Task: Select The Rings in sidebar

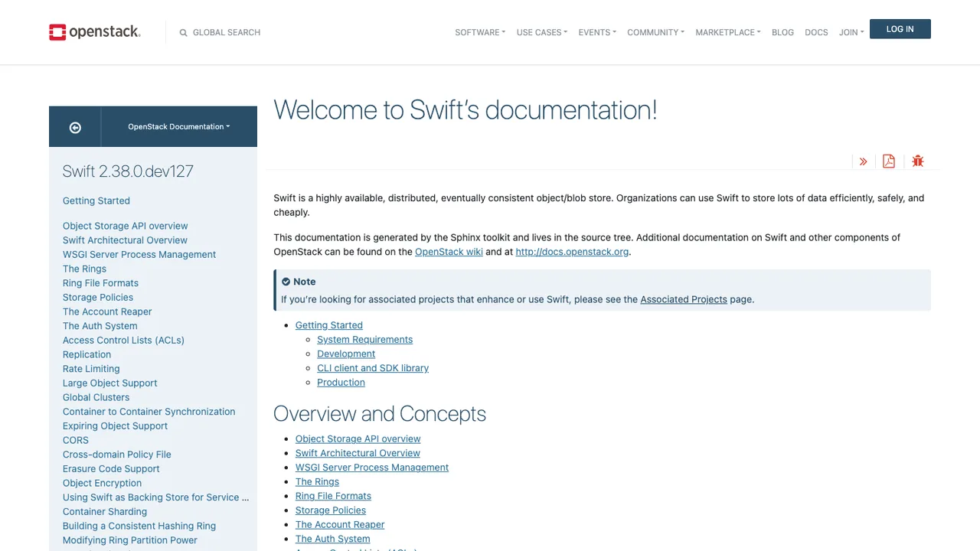Action: 84,269
